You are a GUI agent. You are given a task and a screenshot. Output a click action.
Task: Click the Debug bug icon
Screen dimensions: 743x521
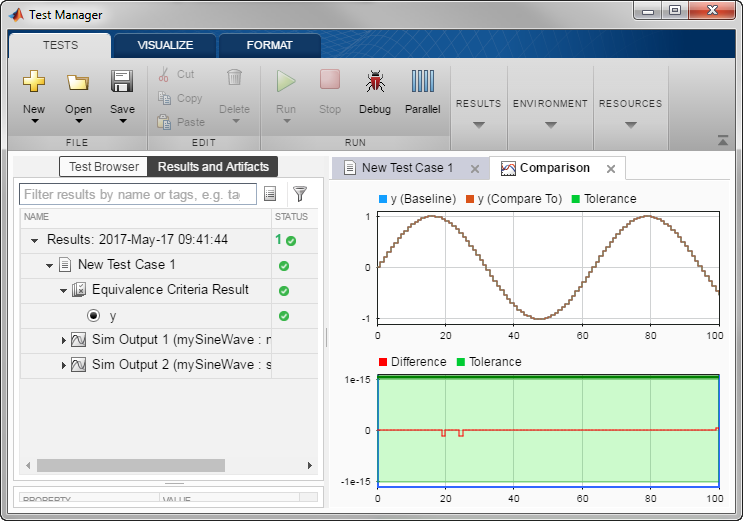click(375, 82)
